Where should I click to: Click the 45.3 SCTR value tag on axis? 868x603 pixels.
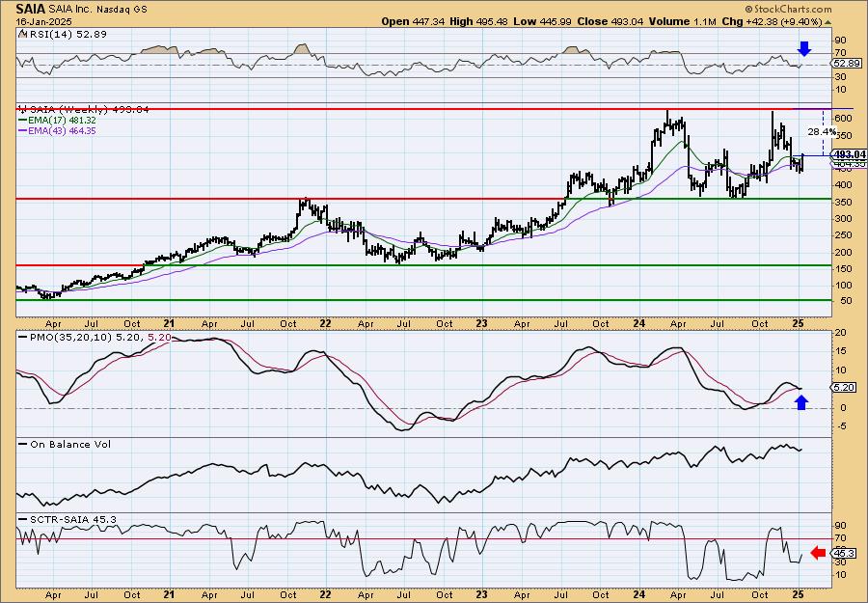coord(845,553)
